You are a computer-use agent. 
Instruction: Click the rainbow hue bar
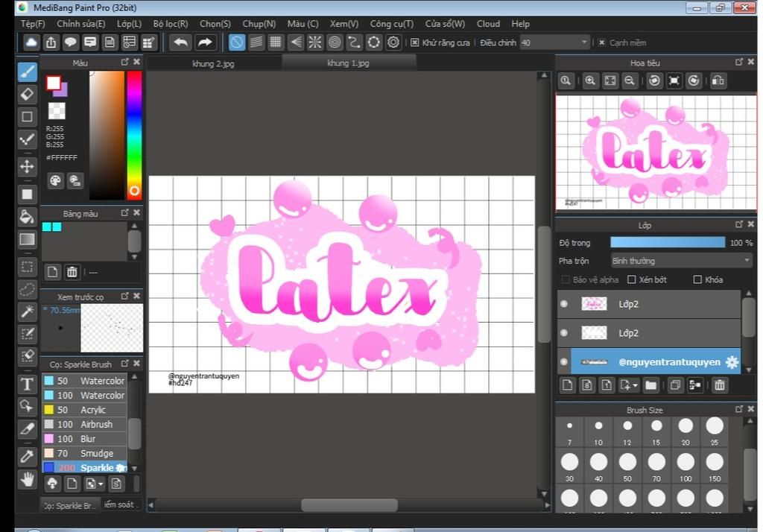tap(134, 136)
